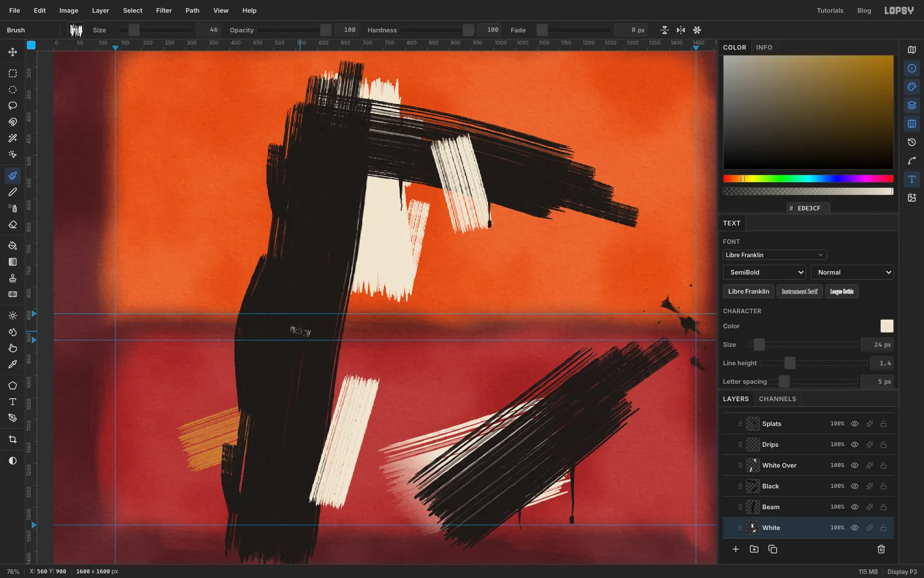Open the Tutorials link
The image size is (924, 578).
pos(830,10)
